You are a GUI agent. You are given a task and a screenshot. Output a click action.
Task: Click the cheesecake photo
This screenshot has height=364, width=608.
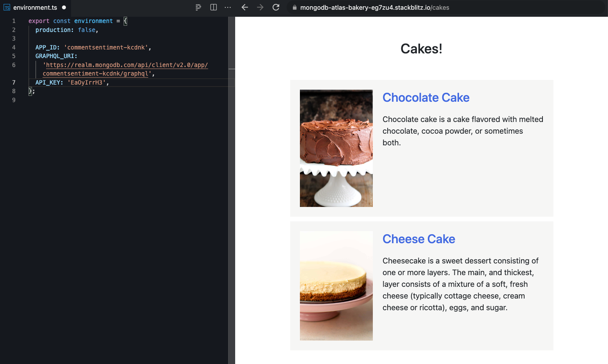point(336,285)
